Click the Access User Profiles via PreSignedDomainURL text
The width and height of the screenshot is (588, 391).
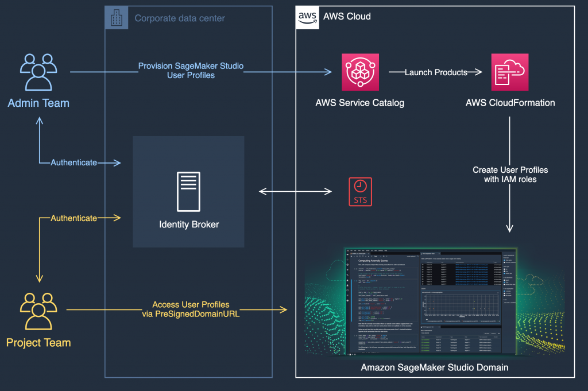pyautogui.click(x=191, y=309)
